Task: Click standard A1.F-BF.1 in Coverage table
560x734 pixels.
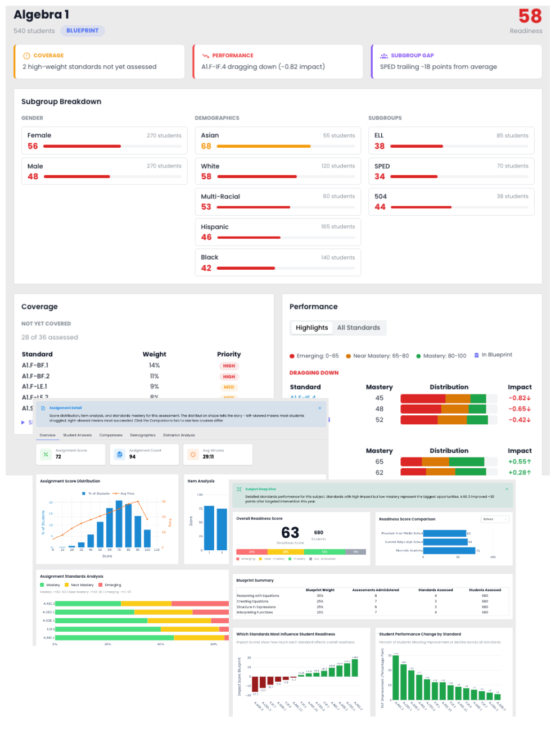Action: (35, 365)
